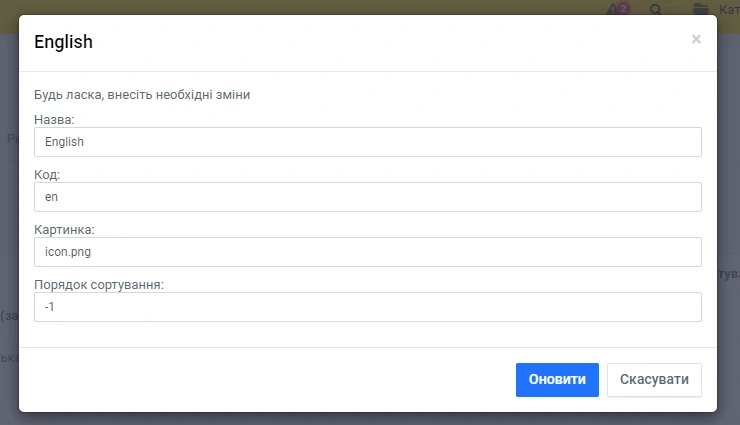Open the 'Кат' menu item beside the folder
The image size is (740, 425).
click(729, 10)
